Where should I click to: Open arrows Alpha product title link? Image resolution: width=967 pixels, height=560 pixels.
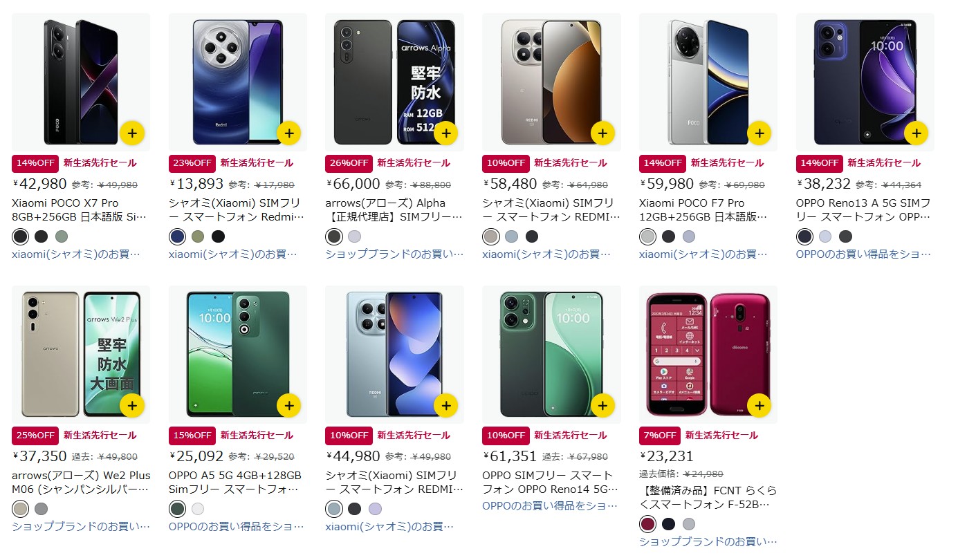pyautogui.click(x=394, y=209)
